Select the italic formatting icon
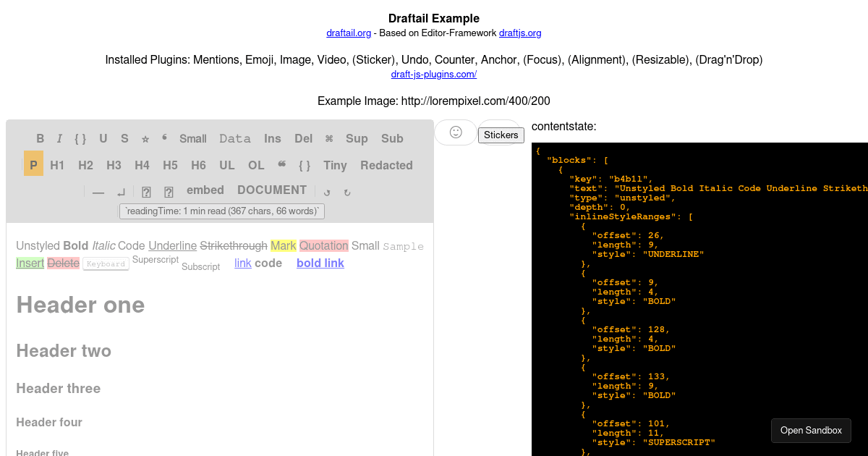 [x=59, y=138]
